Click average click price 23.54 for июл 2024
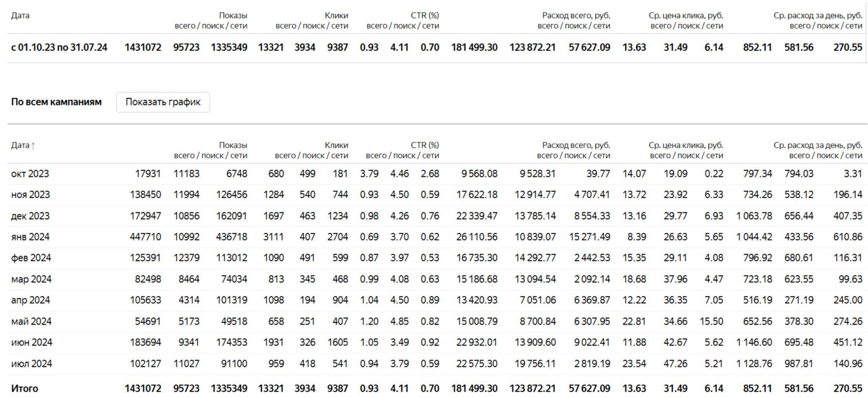Screen dimensions: 868x397 point(634,363)
